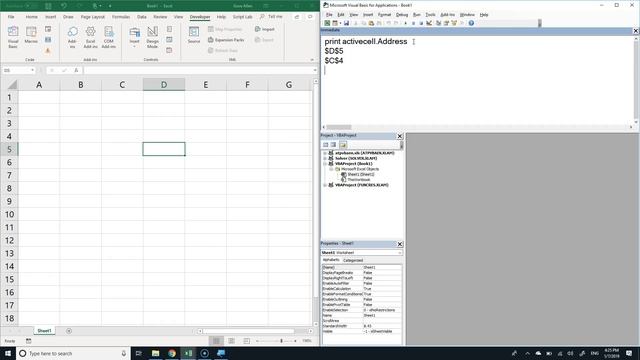This screenshot has height=360, width=640.
Task: Add a new sheet with plus button
Action: tap(69, 331)
